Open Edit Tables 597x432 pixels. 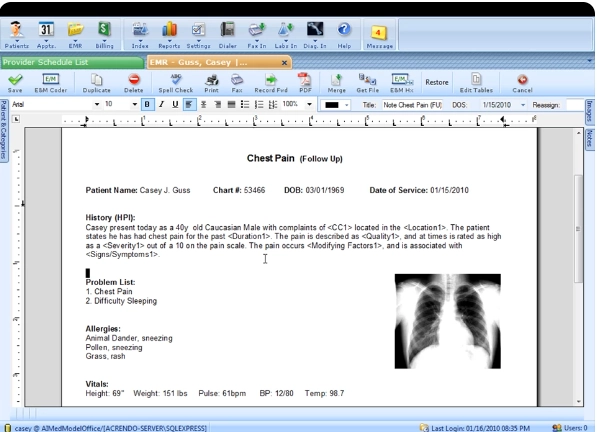[x=476, y=83]
